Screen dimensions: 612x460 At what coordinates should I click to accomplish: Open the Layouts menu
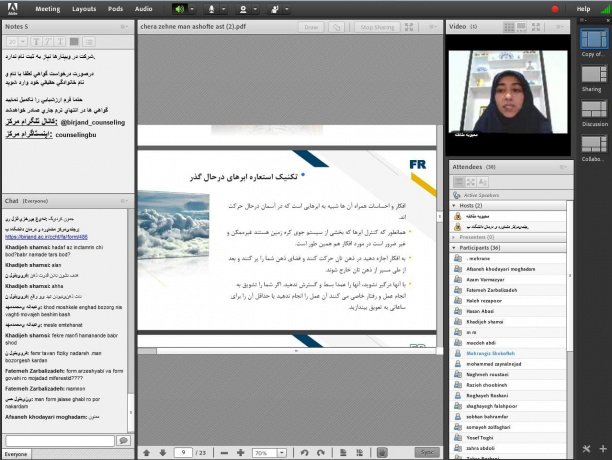point(84,9)
